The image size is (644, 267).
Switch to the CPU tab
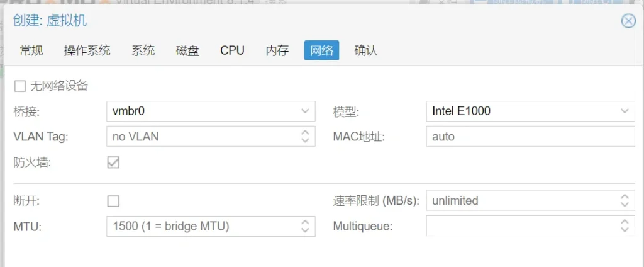tap(232, 50)
